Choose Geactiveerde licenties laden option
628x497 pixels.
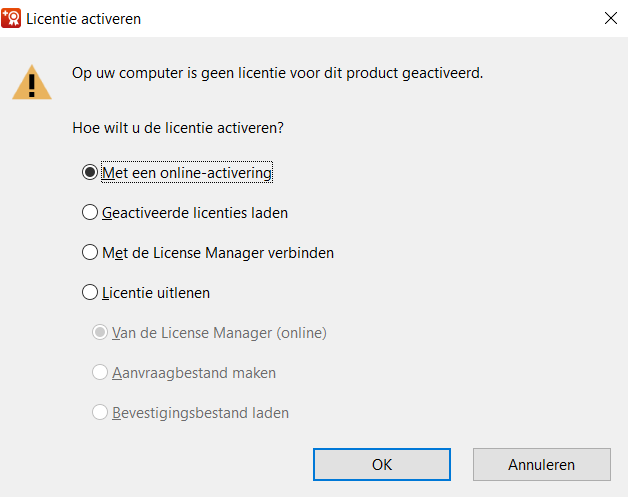point(90,212)
